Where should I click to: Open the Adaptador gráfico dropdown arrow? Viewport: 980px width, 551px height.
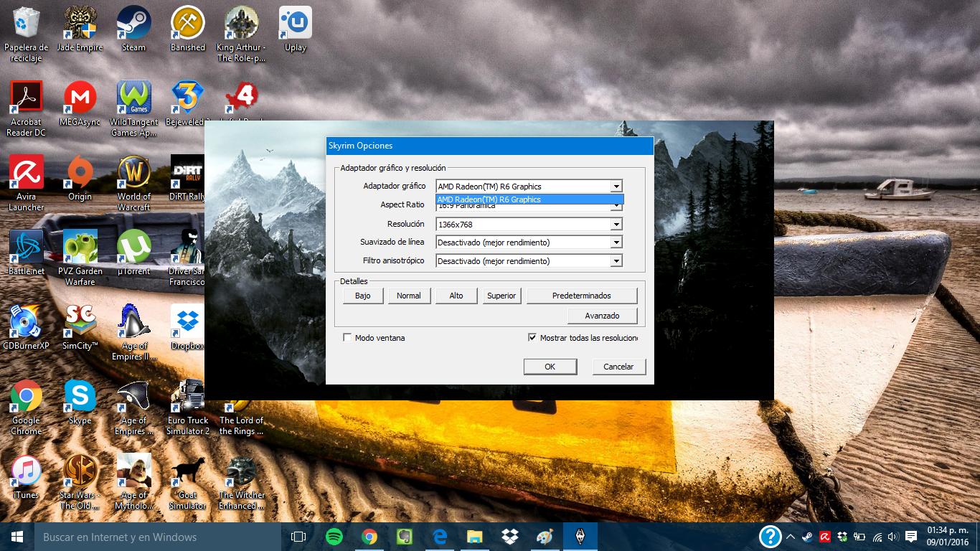[x=616, y=187]
